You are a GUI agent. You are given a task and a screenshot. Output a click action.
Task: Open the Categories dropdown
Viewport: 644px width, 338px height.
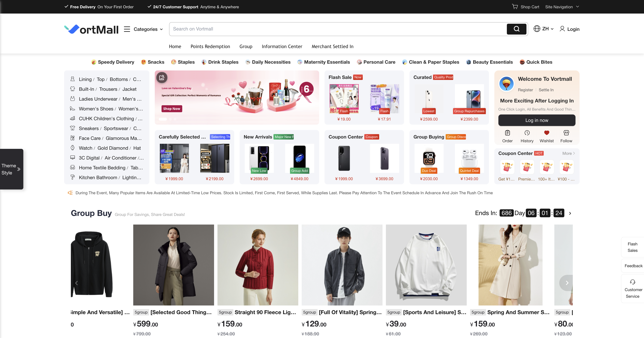148,29
